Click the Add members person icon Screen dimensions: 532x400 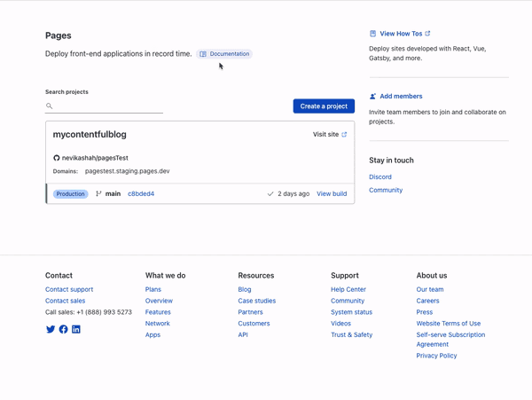coord(373,96)
